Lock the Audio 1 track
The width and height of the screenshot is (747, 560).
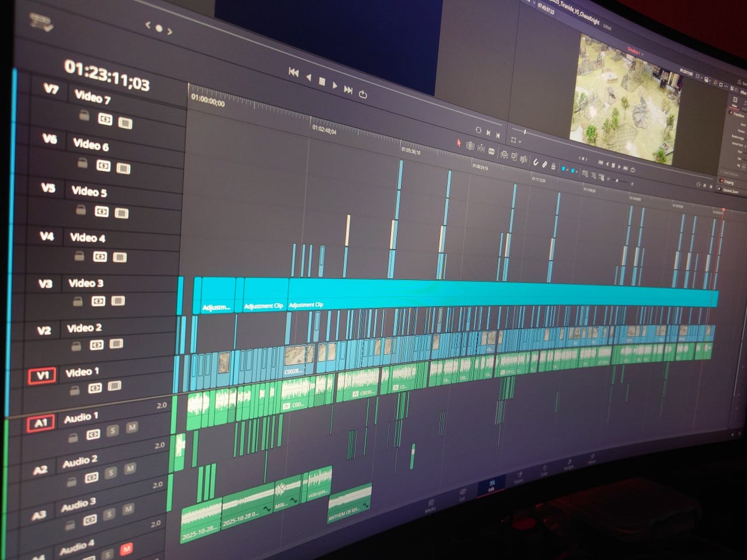(x=73, y=438)
